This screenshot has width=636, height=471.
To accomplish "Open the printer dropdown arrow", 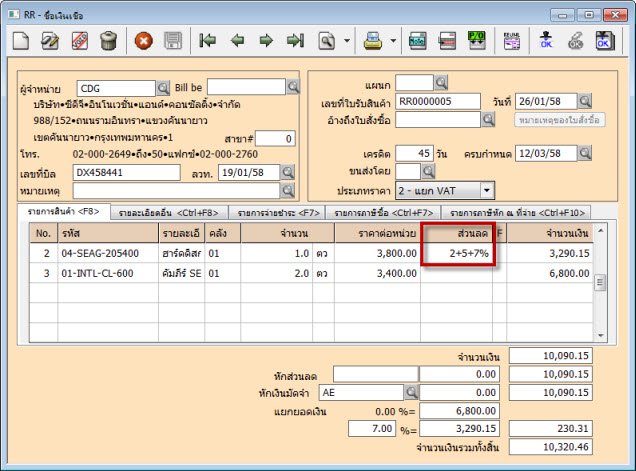I will [x=393, y=41].
